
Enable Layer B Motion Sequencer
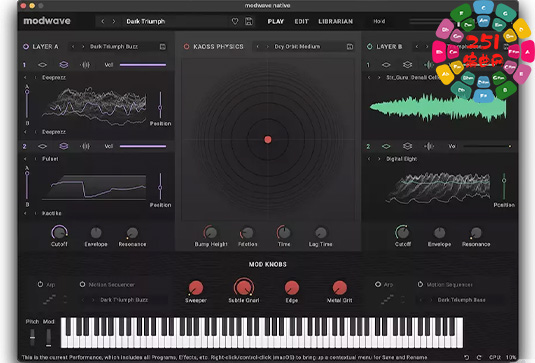click(420, 284)
